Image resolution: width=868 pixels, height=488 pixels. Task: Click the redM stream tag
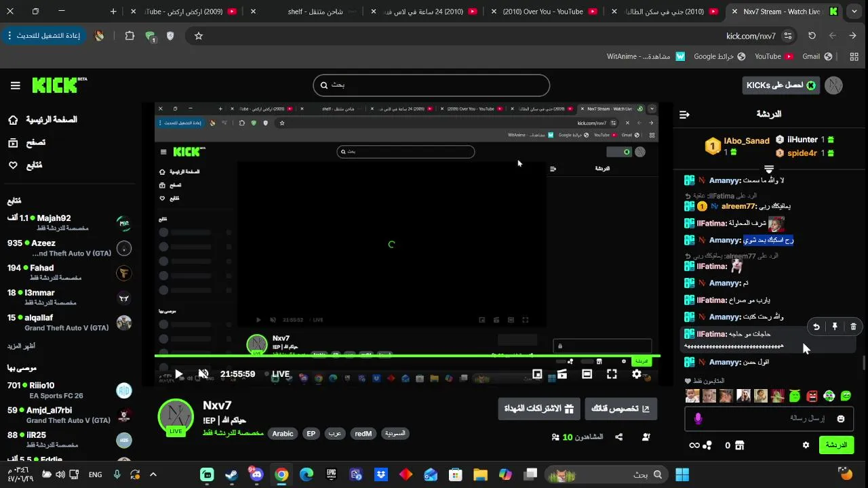(x=363, y=434)
